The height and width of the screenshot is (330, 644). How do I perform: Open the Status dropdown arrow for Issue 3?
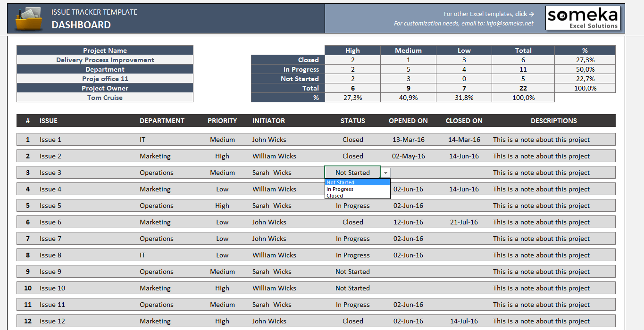click(x=385, y=173)
